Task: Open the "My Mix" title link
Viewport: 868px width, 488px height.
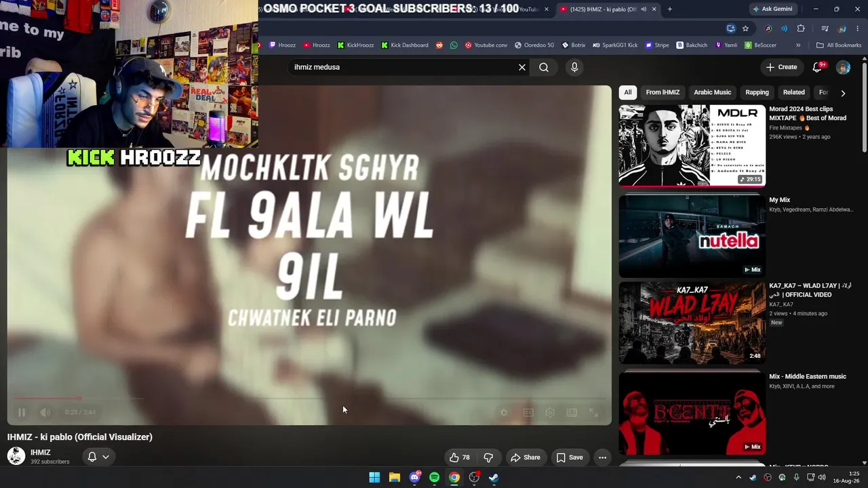Action: point(780,200)
